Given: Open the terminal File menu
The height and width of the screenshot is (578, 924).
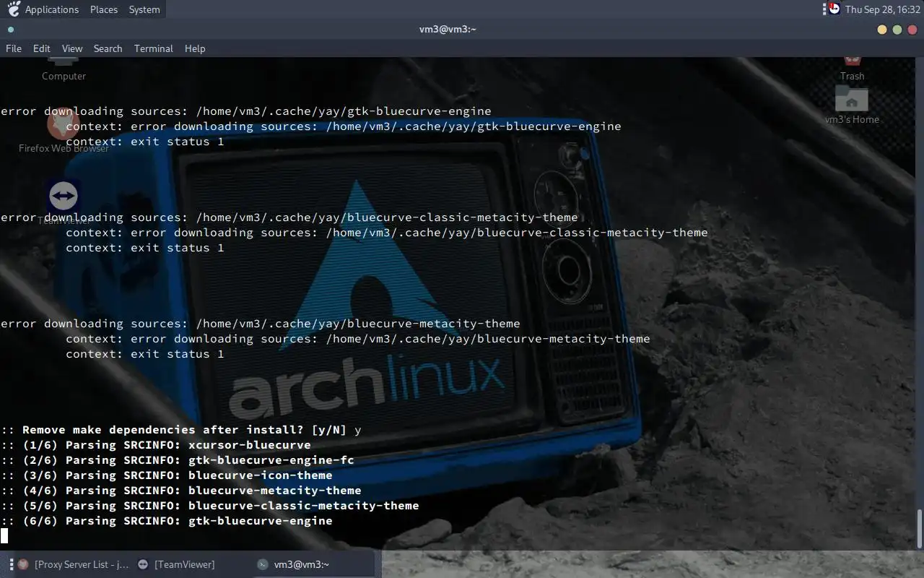Looking at the screenshot, I should 14,48.
